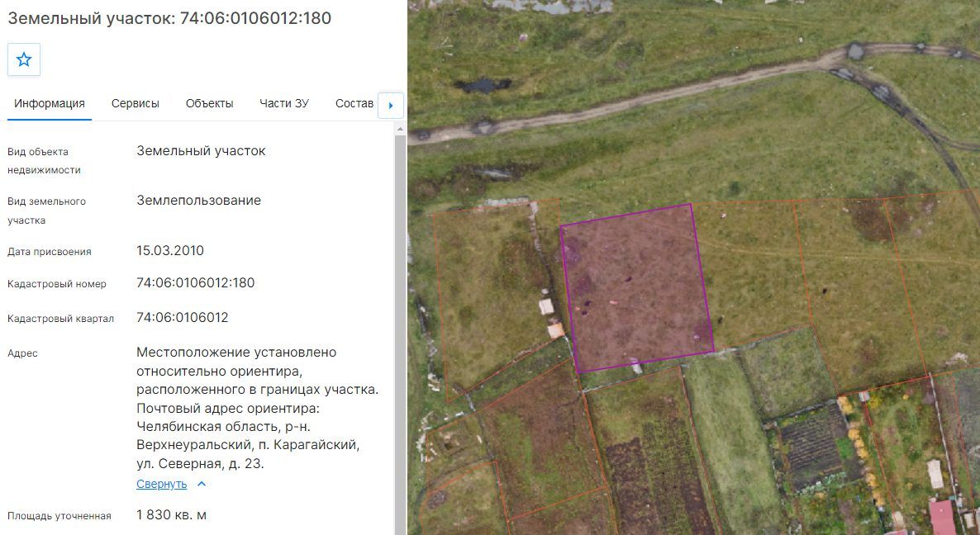Collapse the address with the chevron beside Свернуть
980x535 pixels.
tap(202, 484)
